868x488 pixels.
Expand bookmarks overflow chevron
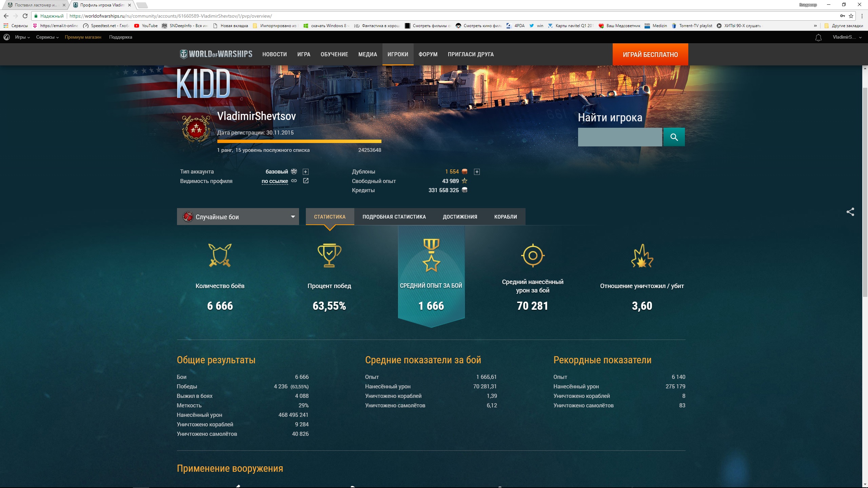pos(815,26)
